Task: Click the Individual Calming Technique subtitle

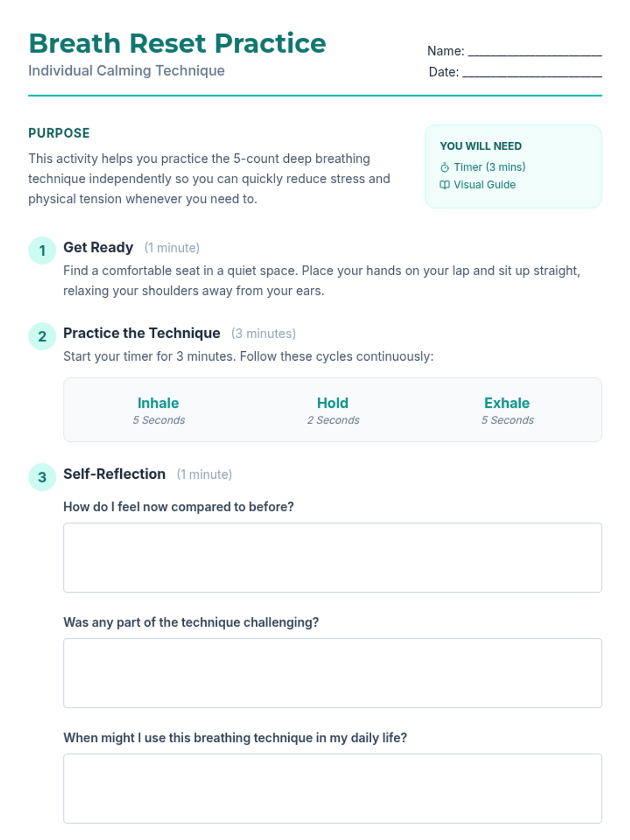Action: tap(127, 71)
